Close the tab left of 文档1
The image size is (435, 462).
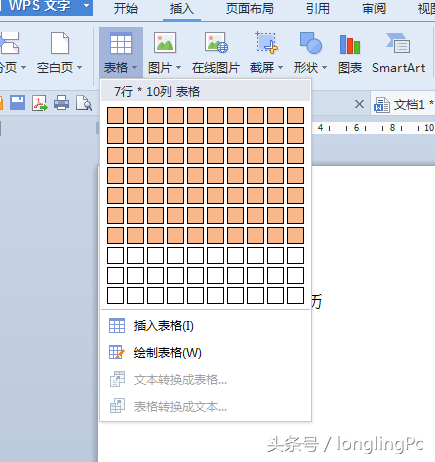359,104
